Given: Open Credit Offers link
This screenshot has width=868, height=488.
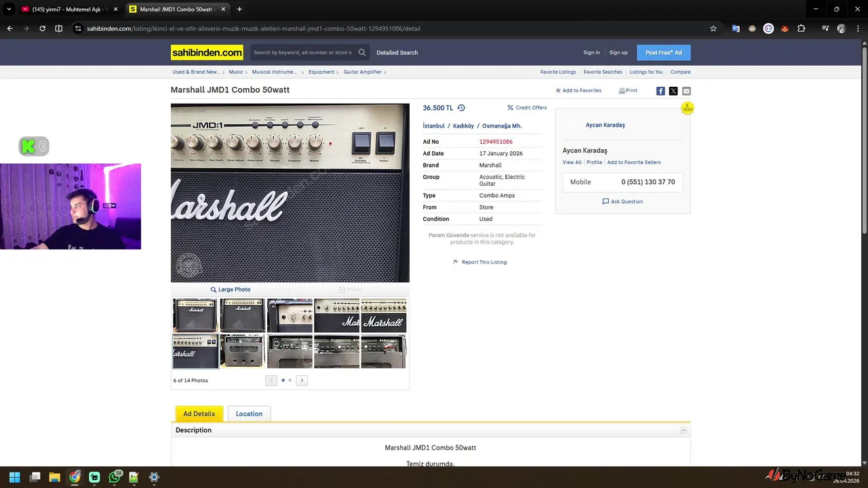Looking at the screenshot, I should 527,108.
